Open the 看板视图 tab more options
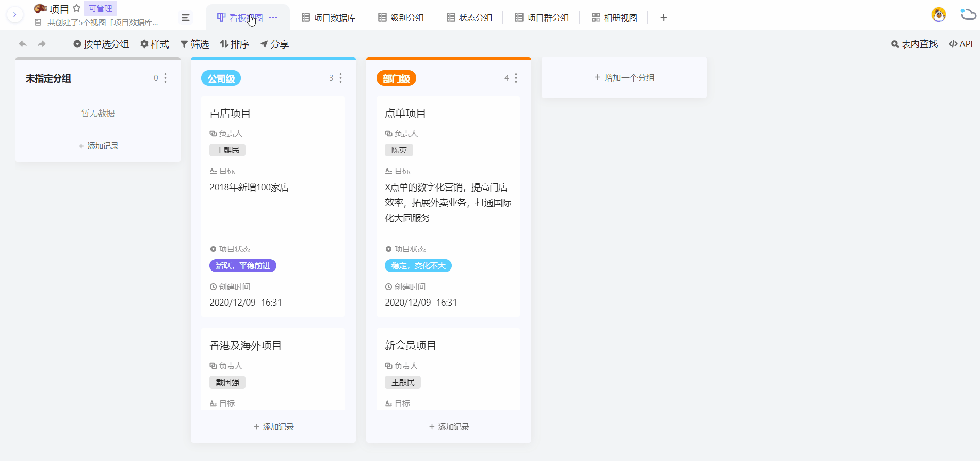The height and width of the screenshot is (461, 980). tap(273, 18)
